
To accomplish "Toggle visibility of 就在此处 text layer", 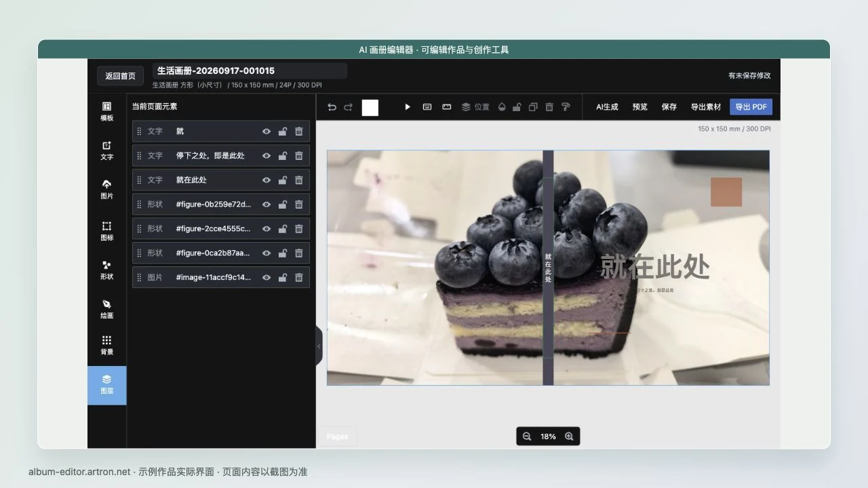I will tap(267, 180).
